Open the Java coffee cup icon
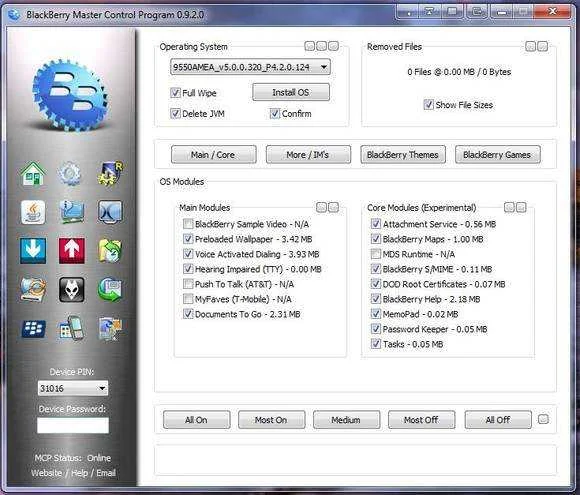 tap(33, 212)
